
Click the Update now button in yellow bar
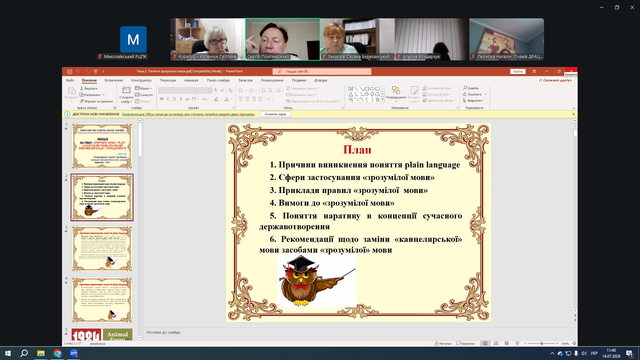pyautogui.click(x=276, y=114)
